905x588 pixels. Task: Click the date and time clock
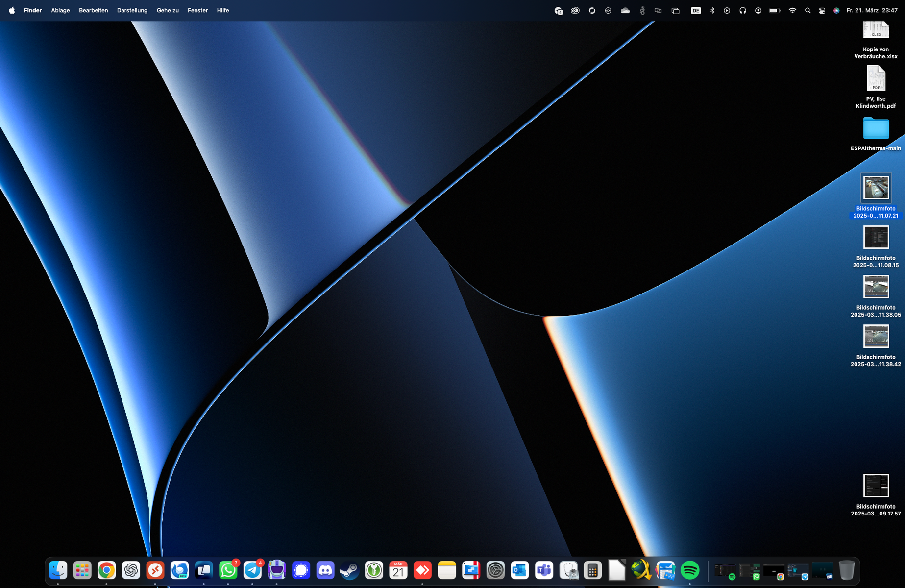[872, 10]
